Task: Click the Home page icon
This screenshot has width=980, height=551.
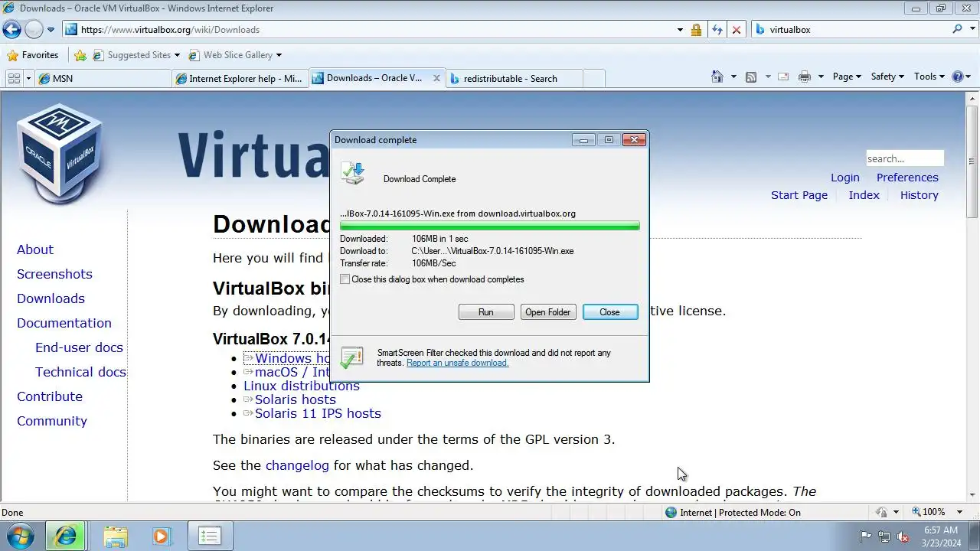Action: click(x=717, y=77)
